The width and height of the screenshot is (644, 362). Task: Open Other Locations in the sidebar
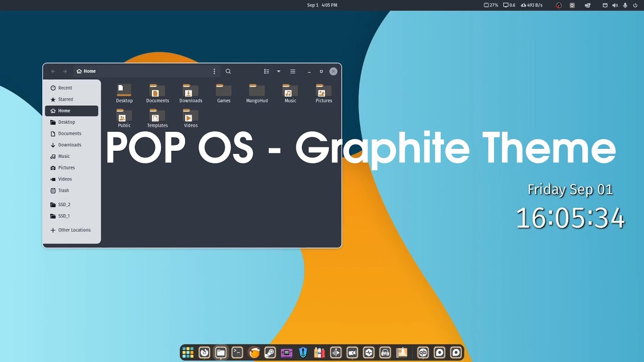point(71,230)
